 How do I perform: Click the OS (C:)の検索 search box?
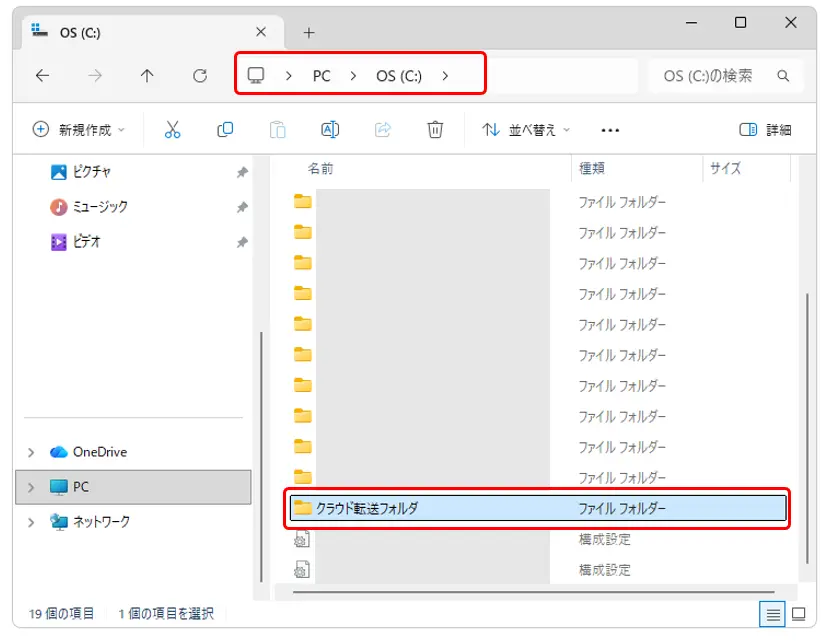coord(715,76)
